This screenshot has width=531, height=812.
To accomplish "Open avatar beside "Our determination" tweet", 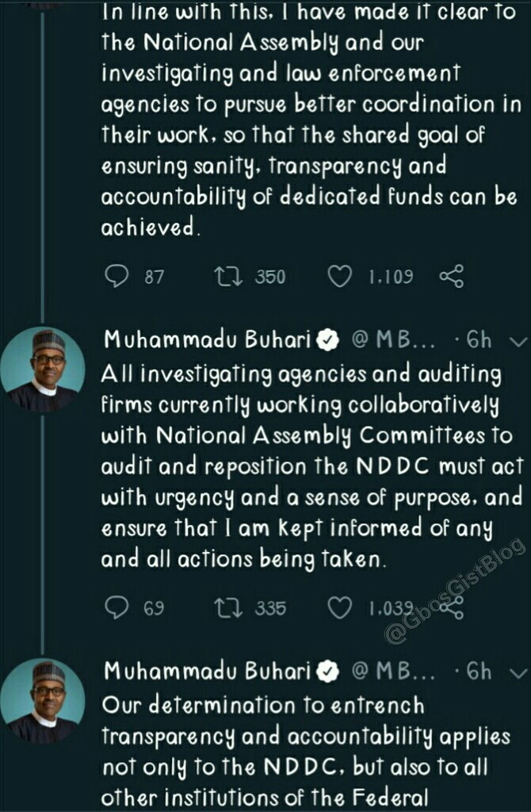I will click(42, 701).
